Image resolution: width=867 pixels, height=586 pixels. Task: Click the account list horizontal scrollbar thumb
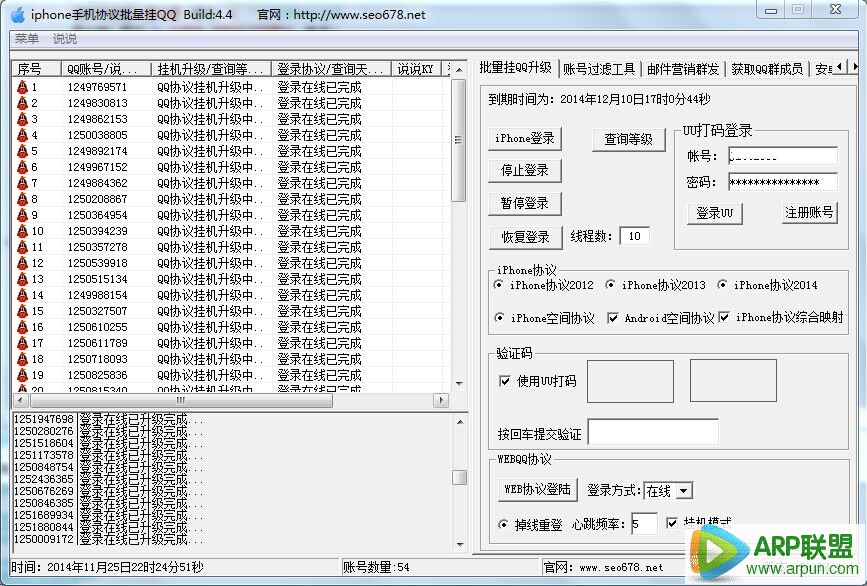pyautogui.click(x=181, y=400)
